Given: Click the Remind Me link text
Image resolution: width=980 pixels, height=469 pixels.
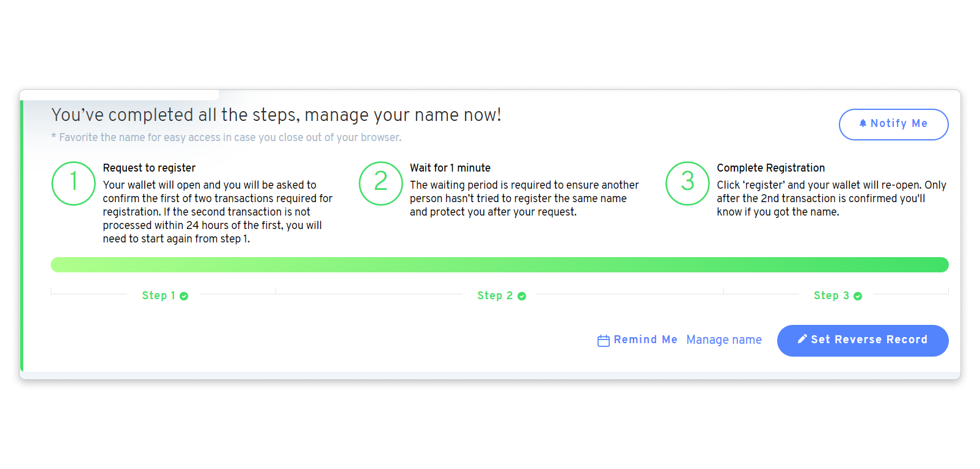Looking at the screenshot, I should tap(645, 340).
